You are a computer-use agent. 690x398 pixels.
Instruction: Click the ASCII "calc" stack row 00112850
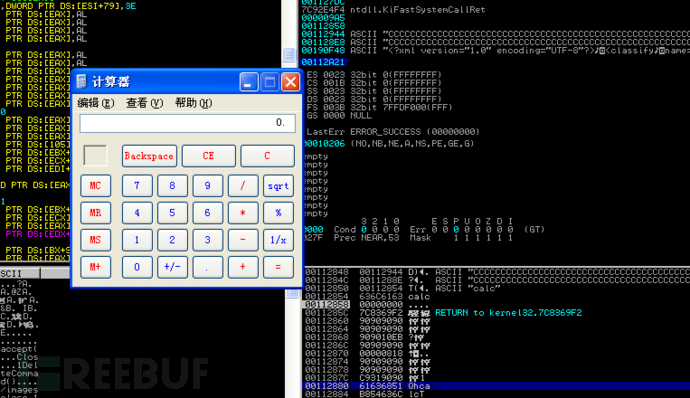(403, 288)
